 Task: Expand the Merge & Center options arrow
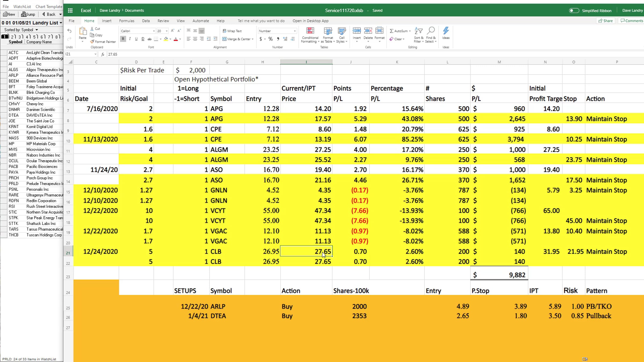[x=253, y=39]
